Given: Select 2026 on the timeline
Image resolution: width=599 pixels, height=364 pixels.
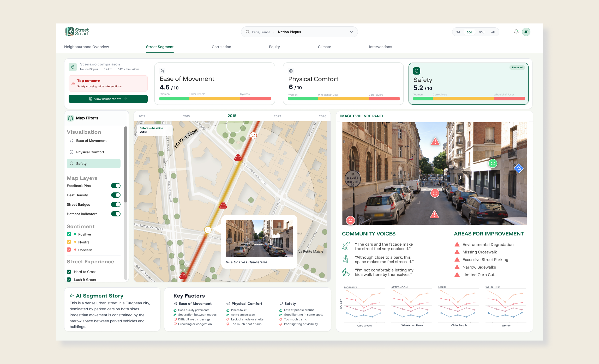Looking at the screenshot, I should pyautogui.click(x=322, y=116).
